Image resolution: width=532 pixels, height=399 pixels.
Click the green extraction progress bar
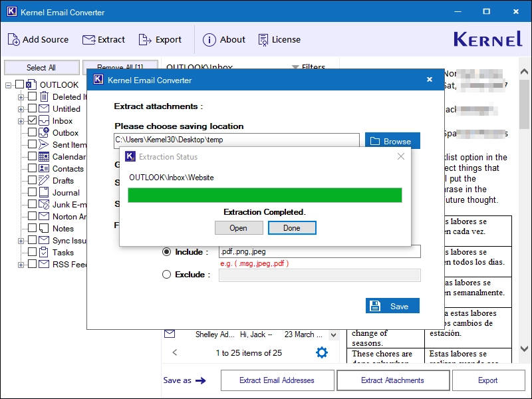pyautogui.click(x=265, y=195)
